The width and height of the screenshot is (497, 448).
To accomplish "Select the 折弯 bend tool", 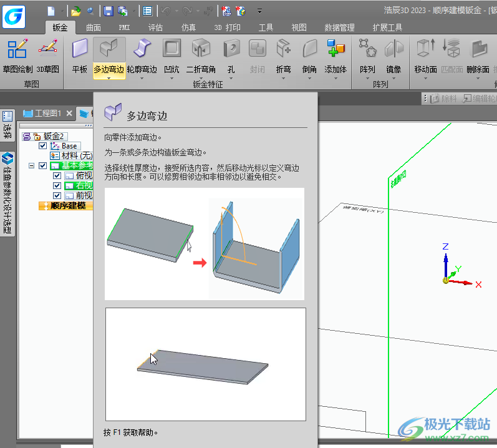I will [x=283, y=56].
